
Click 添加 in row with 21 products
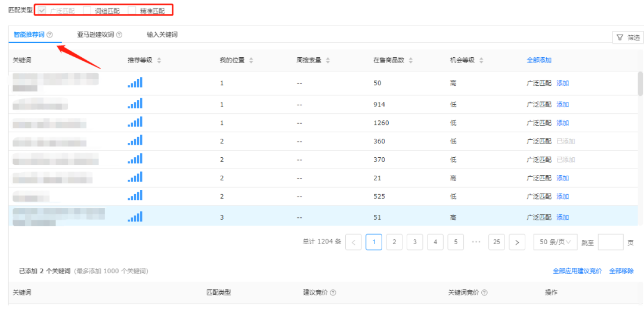pos(563,178)
